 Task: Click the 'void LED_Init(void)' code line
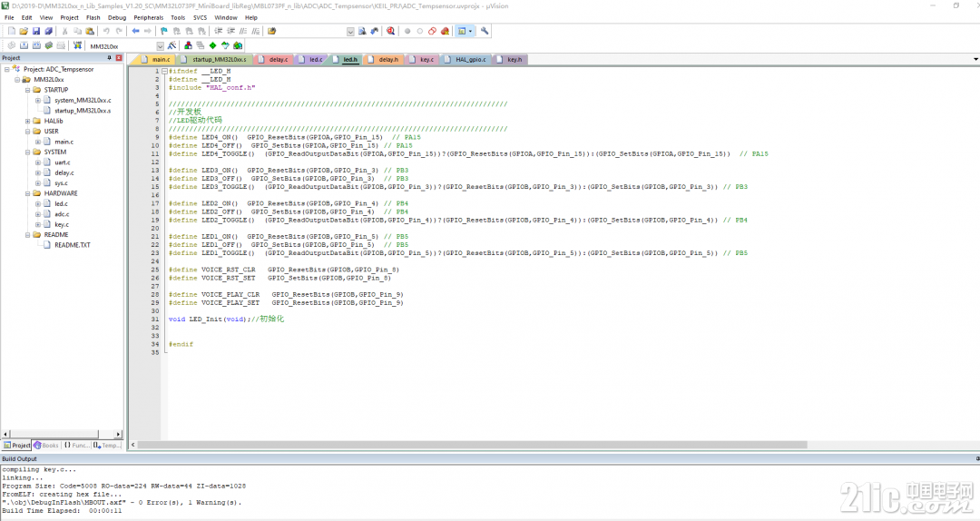tap(226, 319)
